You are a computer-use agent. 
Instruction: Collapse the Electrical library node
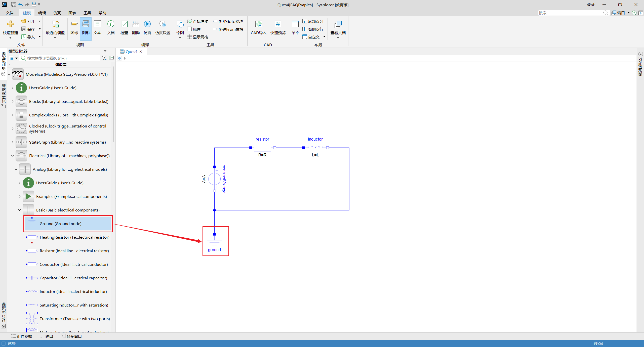(13, 156)
